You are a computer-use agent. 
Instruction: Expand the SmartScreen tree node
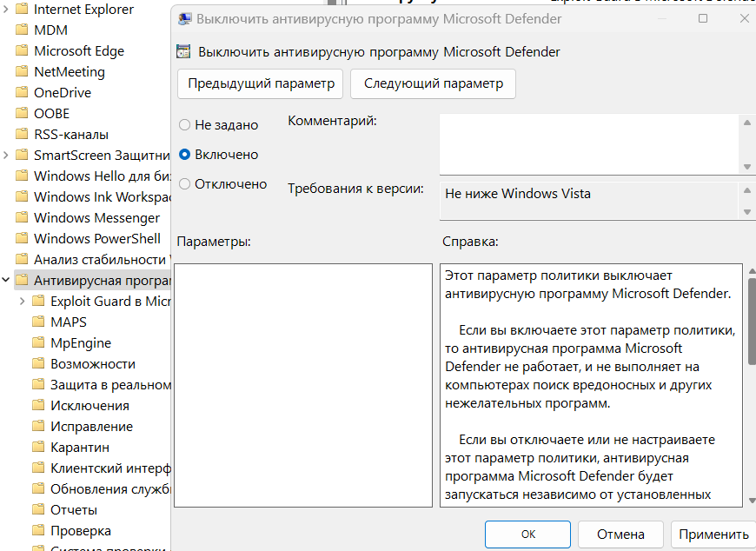click(6, 156)
